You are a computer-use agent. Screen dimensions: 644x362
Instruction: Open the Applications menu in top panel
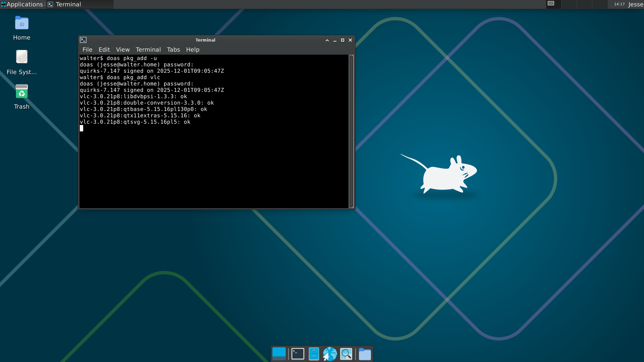pos(22,4)
